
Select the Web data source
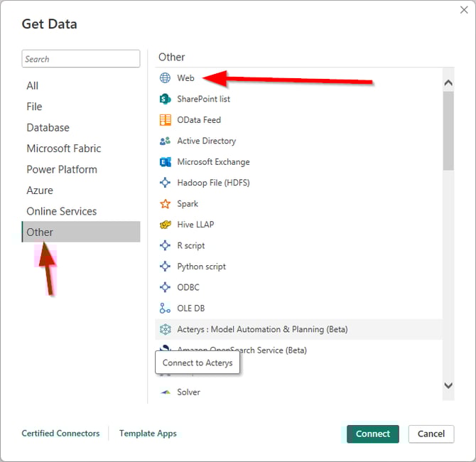point(186,78)
